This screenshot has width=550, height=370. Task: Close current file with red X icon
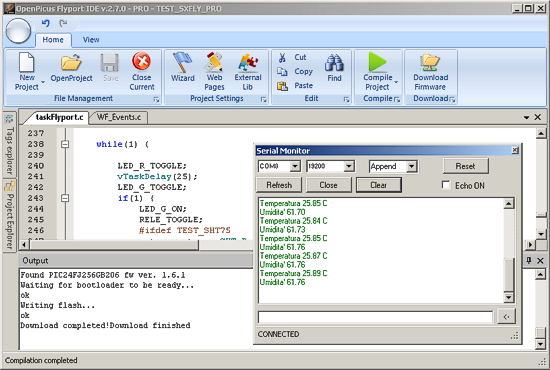(142, 61)
